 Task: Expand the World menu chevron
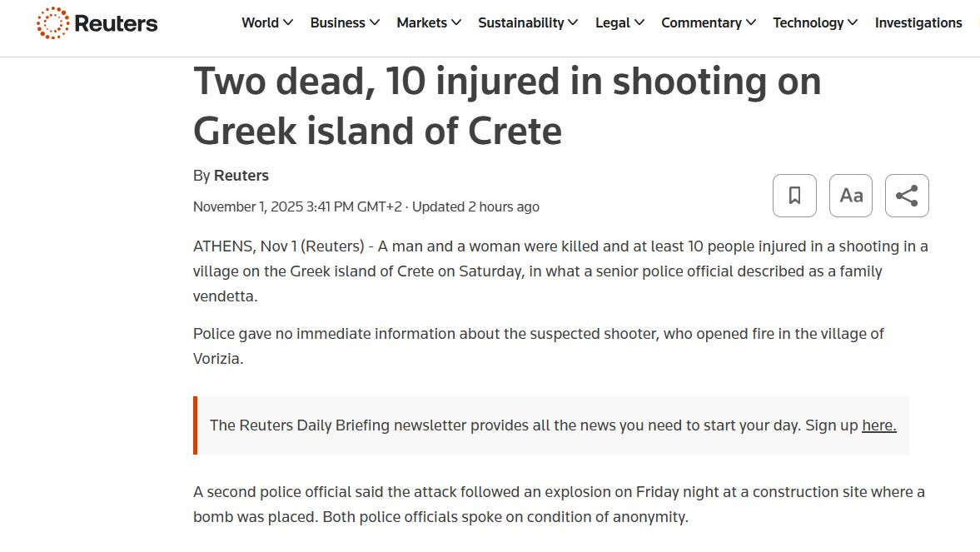click(288, 23)
